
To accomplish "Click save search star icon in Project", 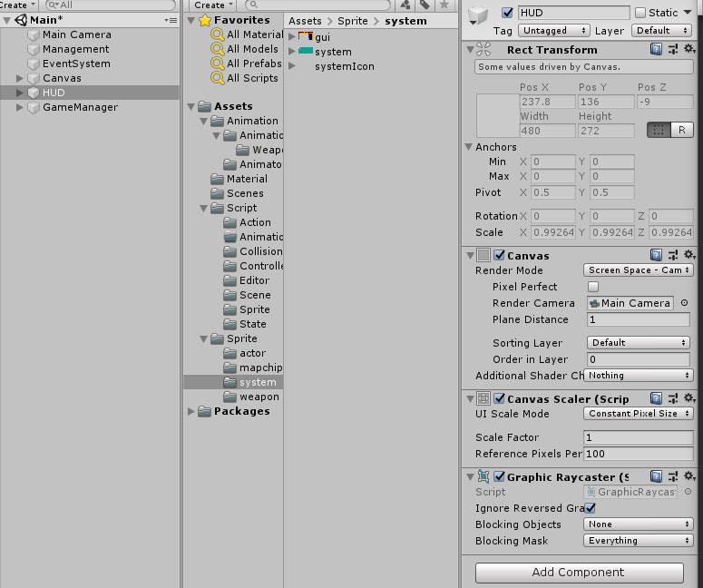I will [444, 5].
